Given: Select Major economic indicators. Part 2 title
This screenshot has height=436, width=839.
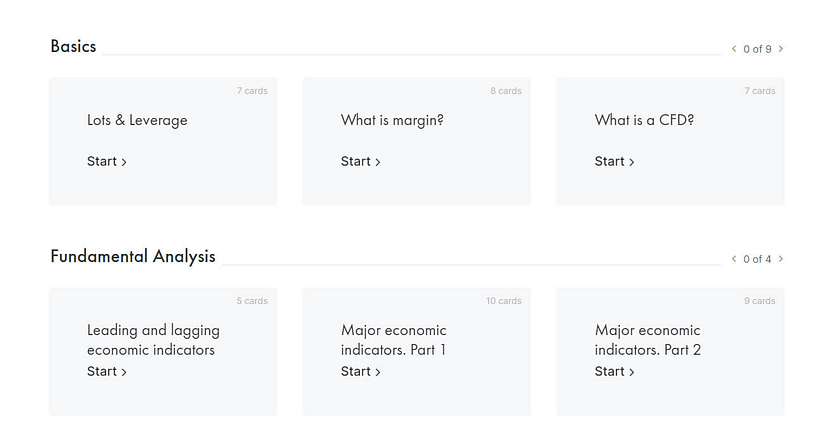Looking at the screenshot, I should [648, 340].
